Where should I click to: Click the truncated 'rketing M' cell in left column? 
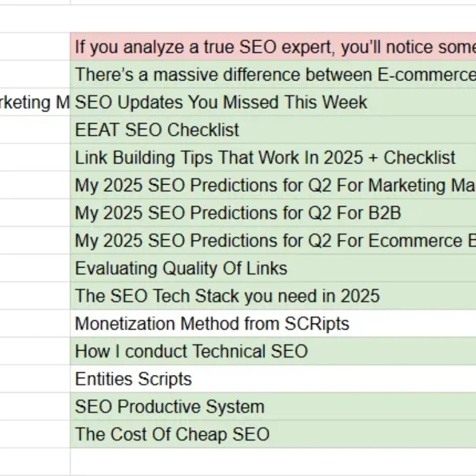[x=35, y=102]
